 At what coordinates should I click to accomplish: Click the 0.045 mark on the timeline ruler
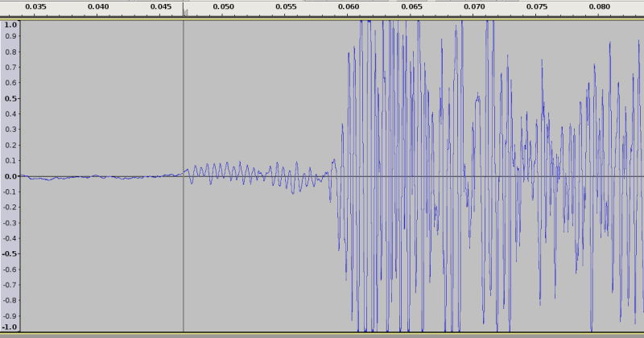[x=161, y=7]
